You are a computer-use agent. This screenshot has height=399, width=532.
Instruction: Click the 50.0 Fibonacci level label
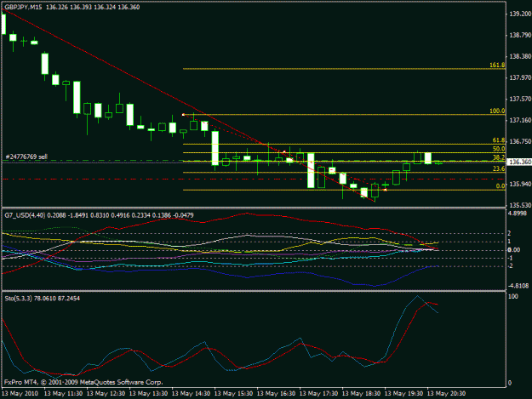499,149
